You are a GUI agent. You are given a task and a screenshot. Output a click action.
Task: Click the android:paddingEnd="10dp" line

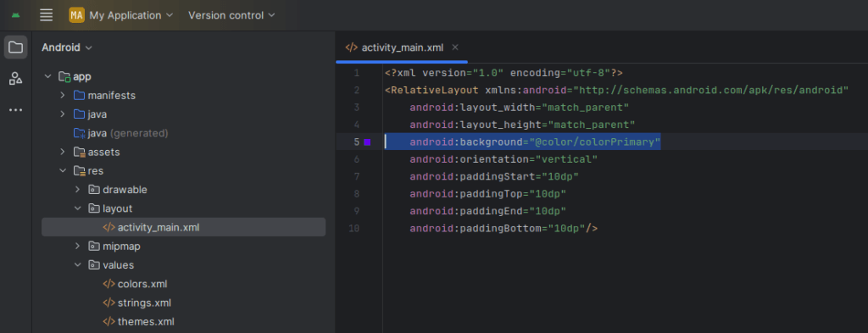point(488,211)
